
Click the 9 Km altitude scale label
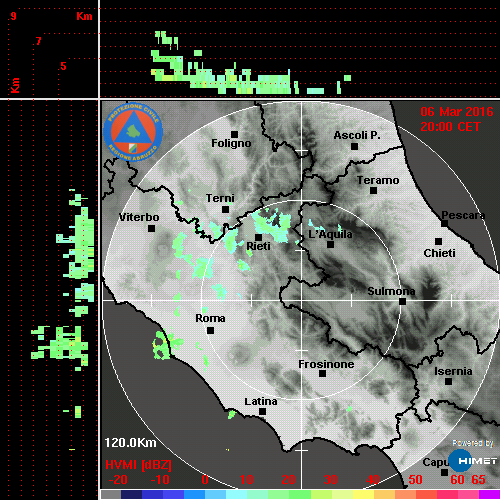13,16
